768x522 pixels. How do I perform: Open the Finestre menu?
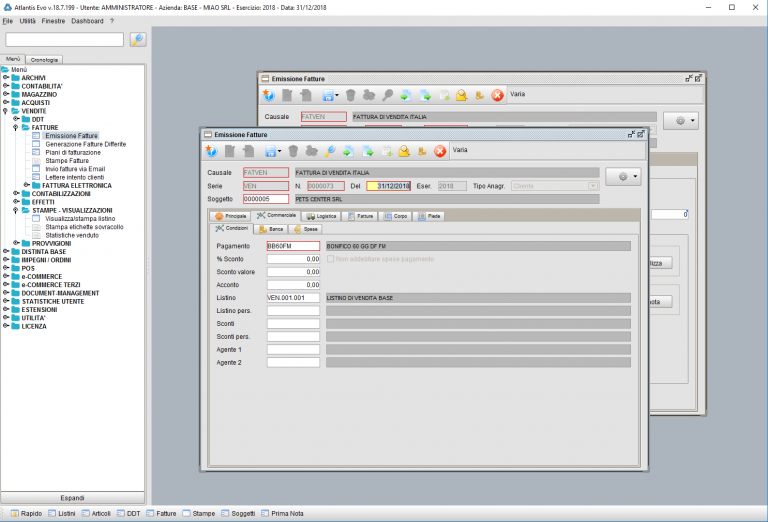coord(53,21)
